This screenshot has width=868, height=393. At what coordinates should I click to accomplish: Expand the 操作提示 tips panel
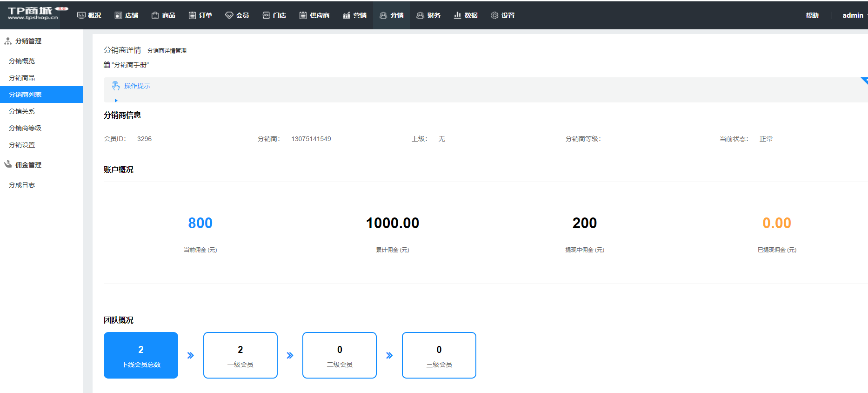137,86
